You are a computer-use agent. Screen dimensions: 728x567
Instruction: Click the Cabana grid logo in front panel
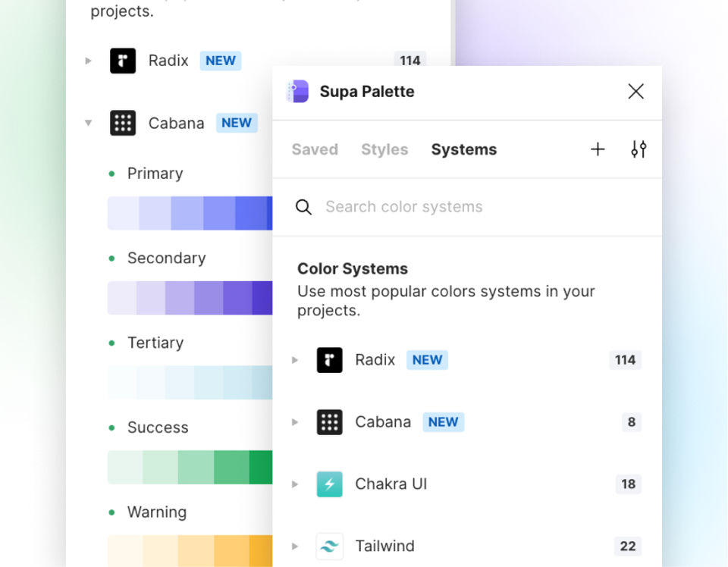pos(330,422)
